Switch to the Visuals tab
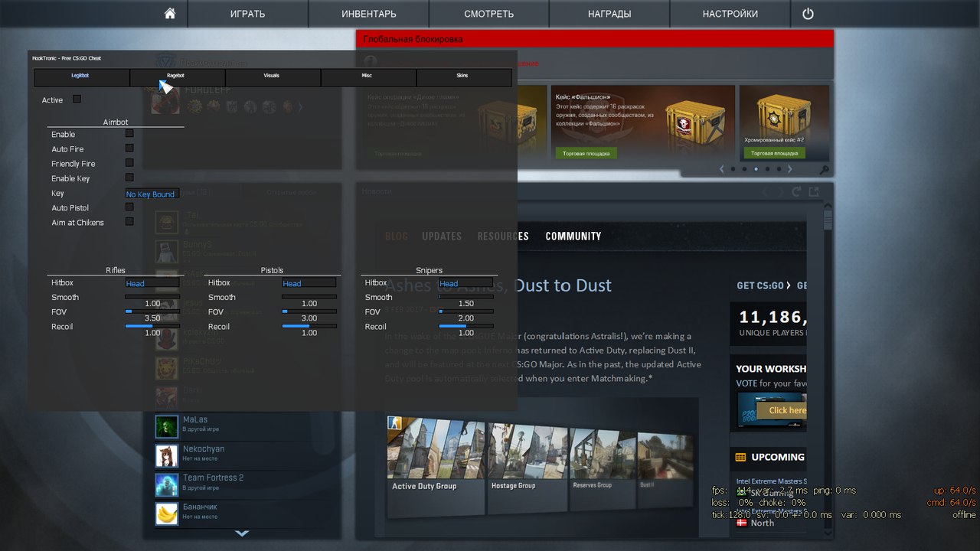The height and width of the screenshot is (551, 980). pos(273,77)
